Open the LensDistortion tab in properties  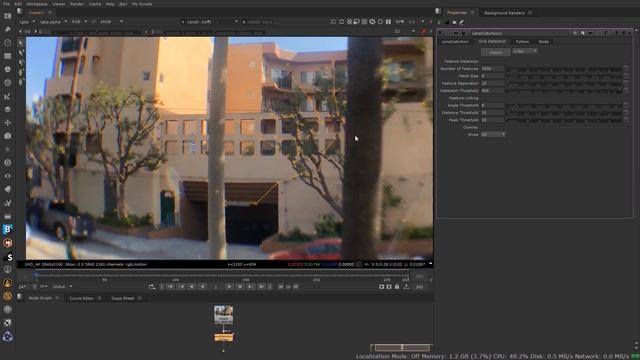tap(455, 42)
